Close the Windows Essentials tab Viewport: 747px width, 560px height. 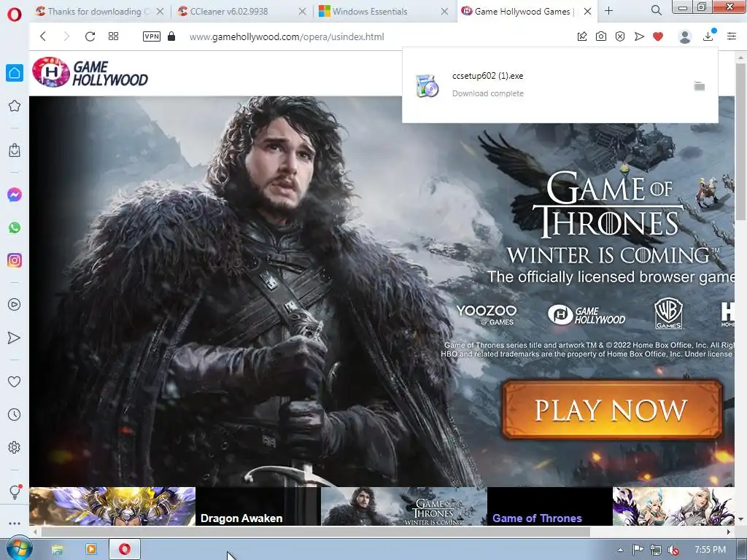tap(444, 11)
